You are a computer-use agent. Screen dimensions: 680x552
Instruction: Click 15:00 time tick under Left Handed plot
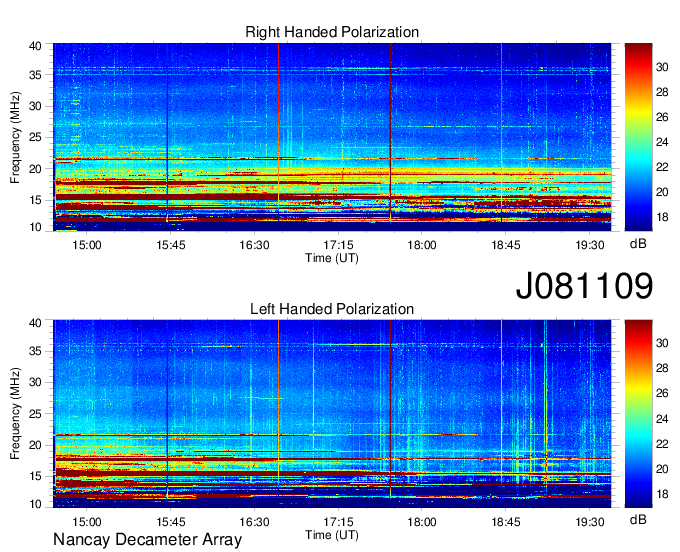[87, 522]
